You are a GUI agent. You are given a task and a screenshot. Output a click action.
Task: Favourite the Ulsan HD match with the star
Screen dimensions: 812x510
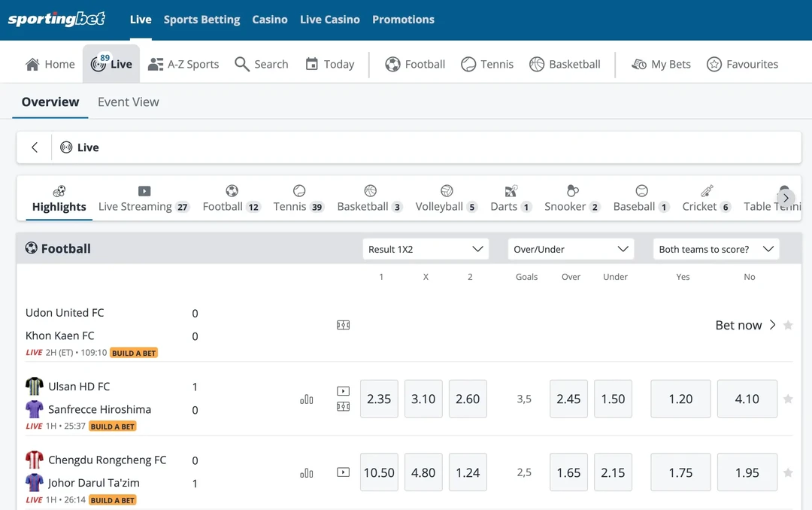point(788,399)
